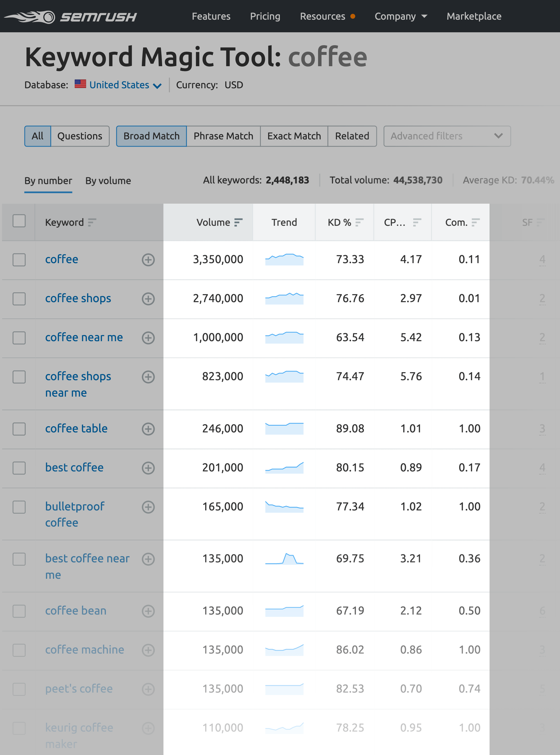
Task: Click SF value 4 in 'coffee' row
Action: point(542,260)
